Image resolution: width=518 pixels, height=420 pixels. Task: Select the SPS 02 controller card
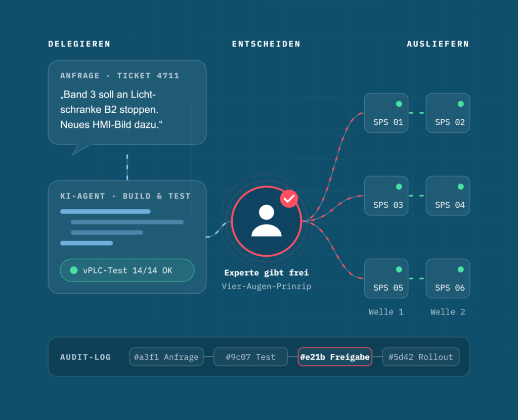tap(448, 113)
